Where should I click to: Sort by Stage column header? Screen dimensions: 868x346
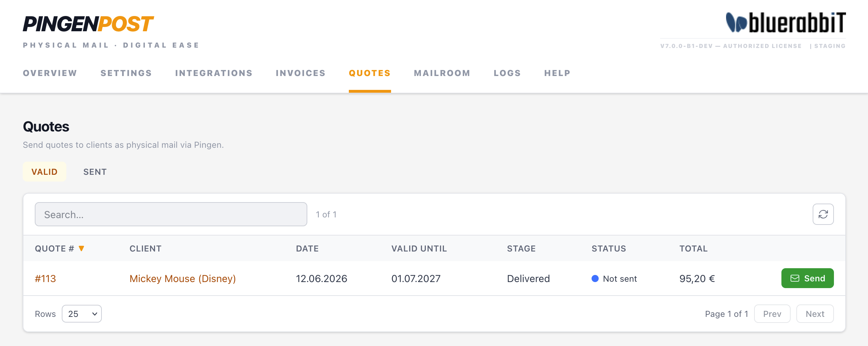[x=521, y=249]
